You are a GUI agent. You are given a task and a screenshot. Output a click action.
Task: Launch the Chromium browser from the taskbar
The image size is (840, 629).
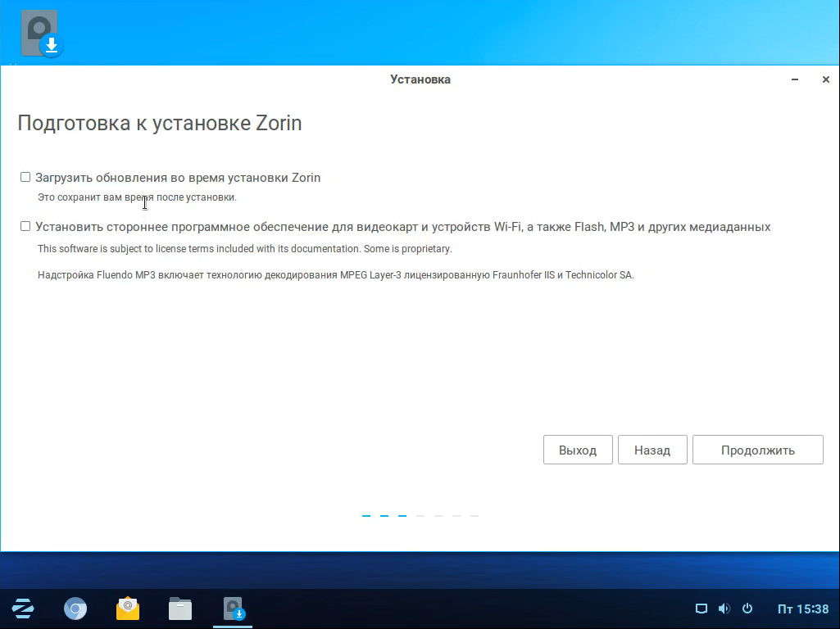click(75, 609)
